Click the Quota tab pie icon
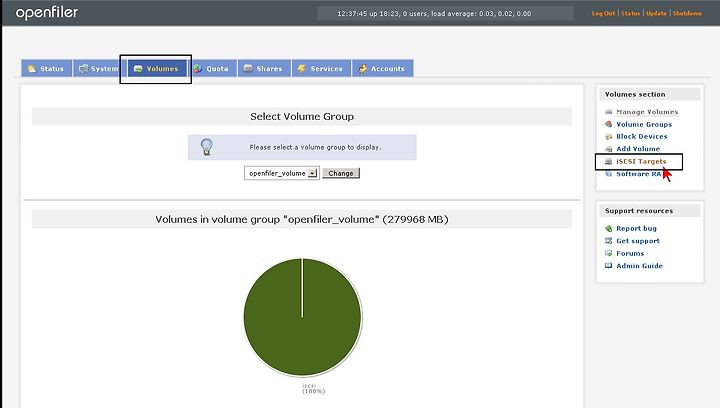This screenshot has width=720, height=408. (x=198, y=69)
